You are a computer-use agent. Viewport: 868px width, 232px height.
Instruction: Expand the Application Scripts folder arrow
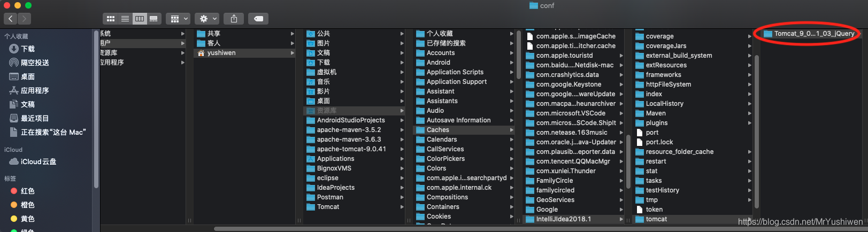512,72
